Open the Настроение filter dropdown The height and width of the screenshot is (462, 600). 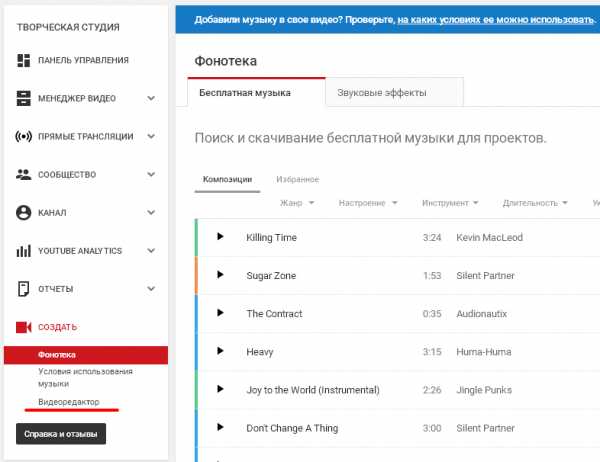[368, 203]
